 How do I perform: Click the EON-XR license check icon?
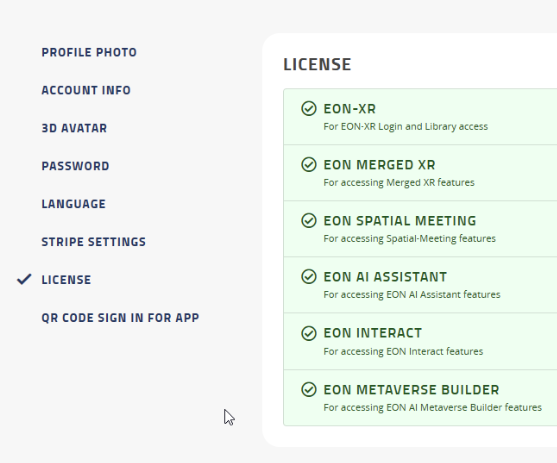click(x=309, y=108)
